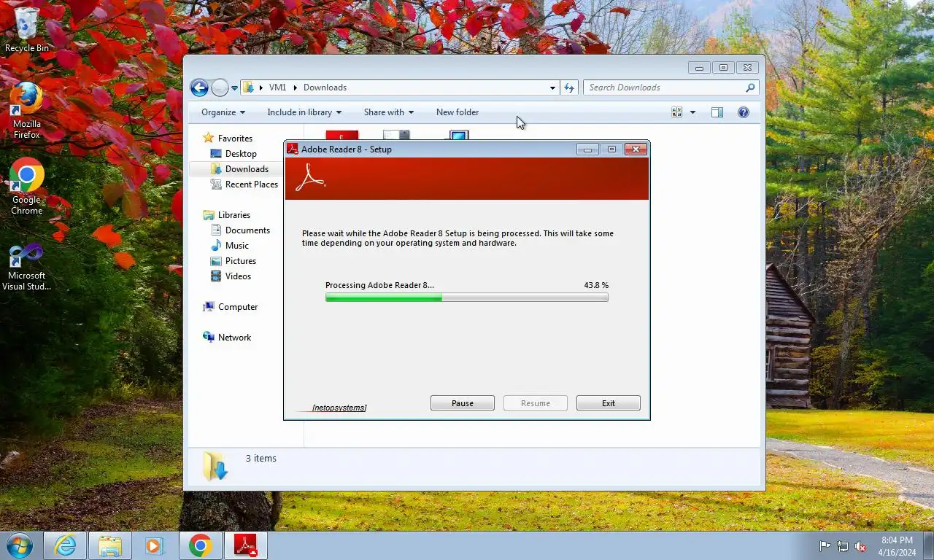Open Recycle Bin desktop icon

point(27,31)
